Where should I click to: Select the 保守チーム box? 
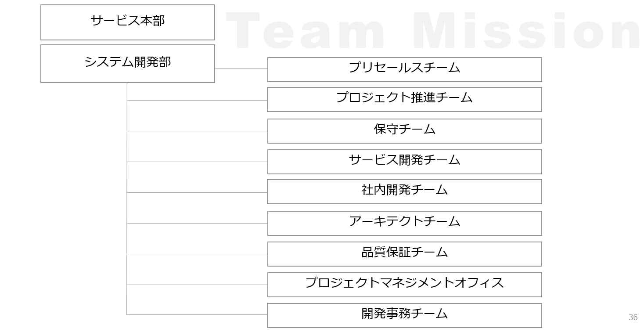click(x=405, y=131)
